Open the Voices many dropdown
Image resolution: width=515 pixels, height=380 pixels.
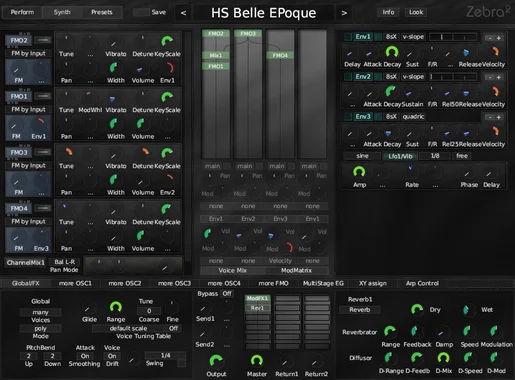pyautogui.click(x=40, y=312)
